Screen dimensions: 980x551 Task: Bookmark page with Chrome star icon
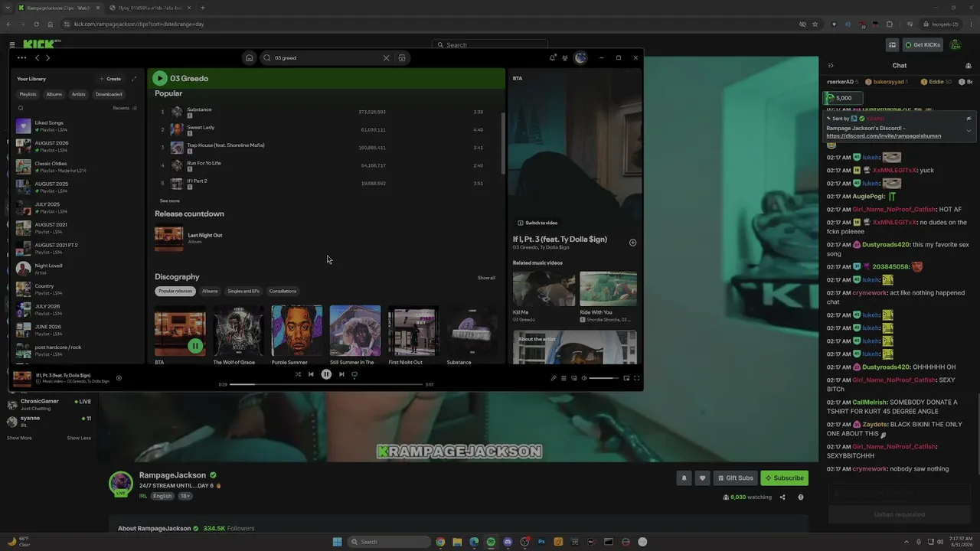[x=815, y=24]
